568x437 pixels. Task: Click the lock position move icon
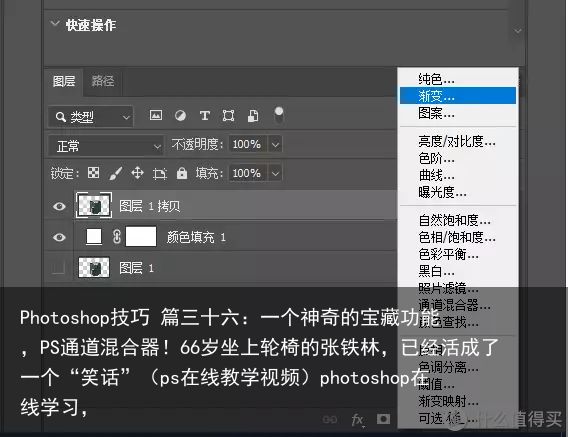pos(137,173)
